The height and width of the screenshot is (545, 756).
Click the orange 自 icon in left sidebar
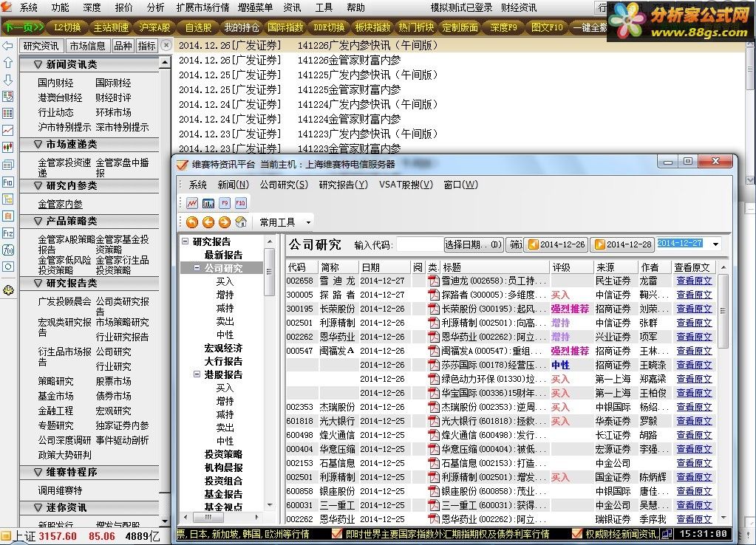tap(7, 216)
